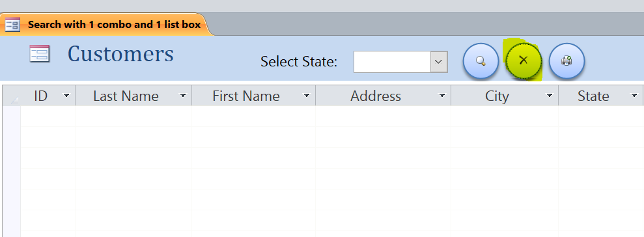The width and height of the screenshot is (644, 237).
Task: Click the magnifying glass search button
Action: (481, 61)
